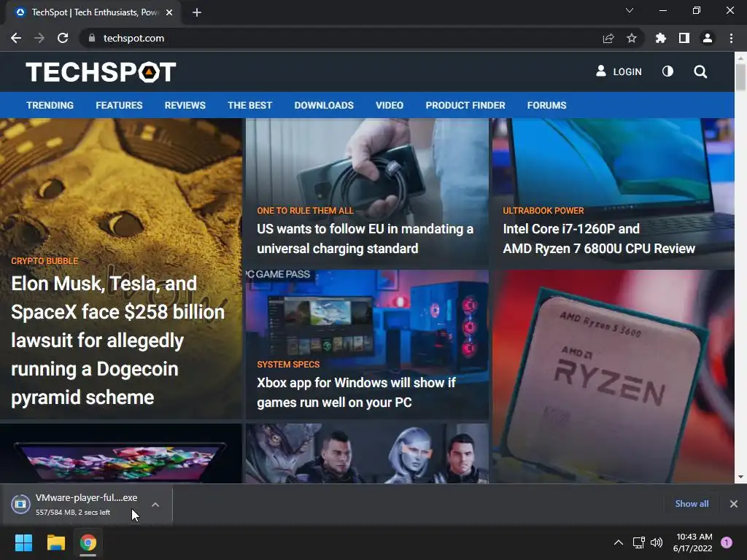
Task: Expand VMware download options chevron
Action: click(155, 505)
